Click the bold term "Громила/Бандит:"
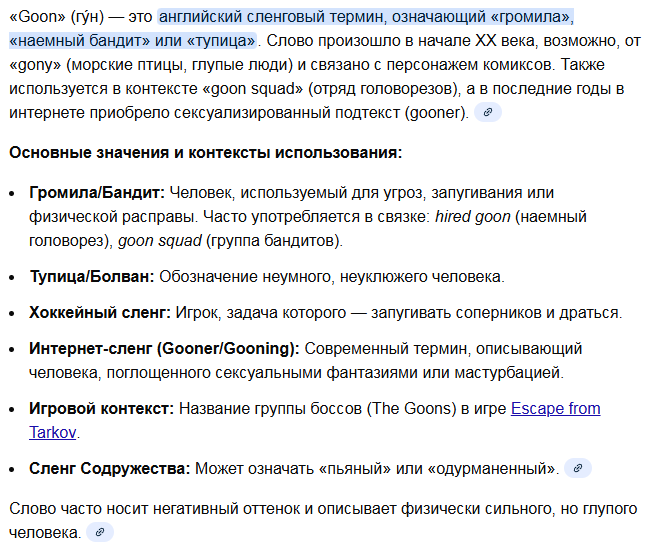Image resolution: width=650 pixels, height=550 pixels. pos(97,192)
